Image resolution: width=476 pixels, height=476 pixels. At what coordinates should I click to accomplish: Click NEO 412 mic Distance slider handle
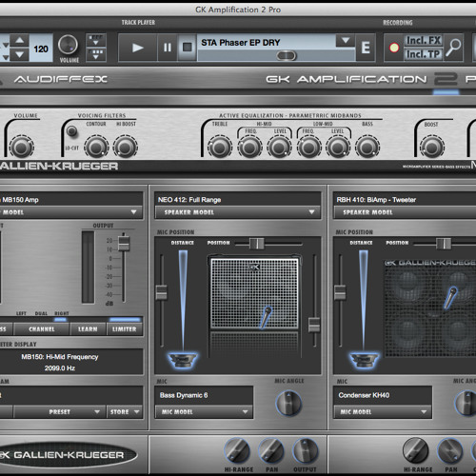coord(162,292)
